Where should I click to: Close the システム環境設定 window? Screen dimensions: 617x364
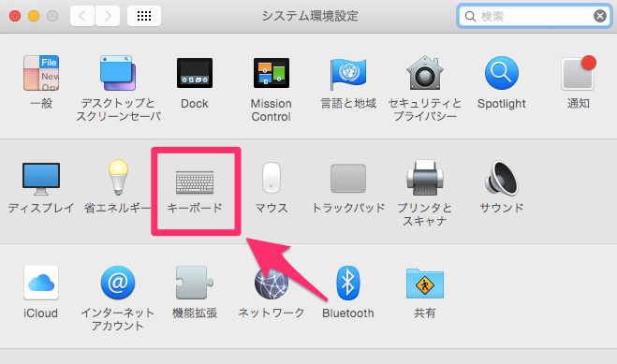[x=15, y=16]
